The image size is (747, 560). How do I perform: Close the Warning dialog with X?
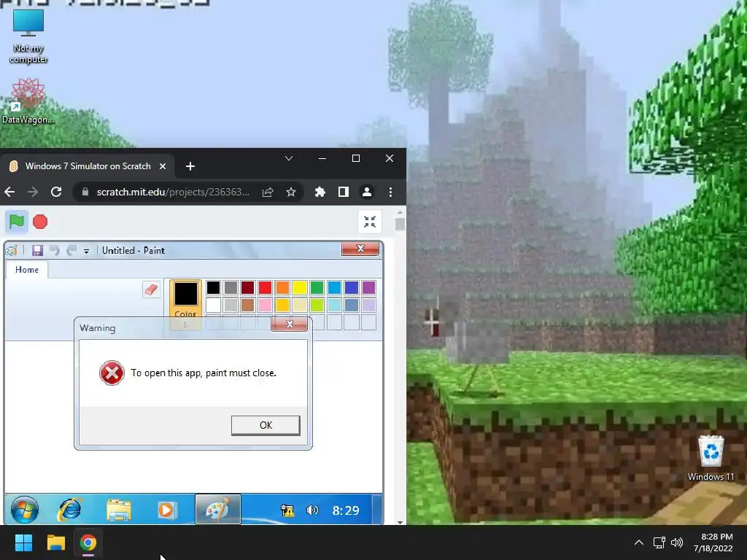click(x=289, y=324)
